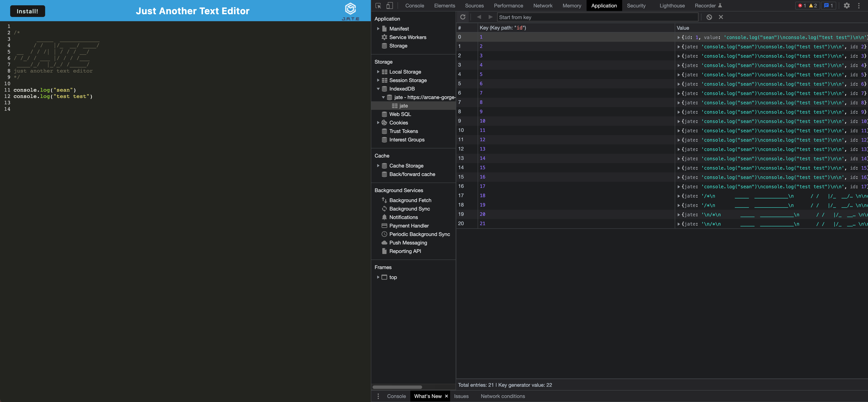Expand the value of entry key 1
The image size is (868, 402).
pyautogui.click(x=678, y=38)
